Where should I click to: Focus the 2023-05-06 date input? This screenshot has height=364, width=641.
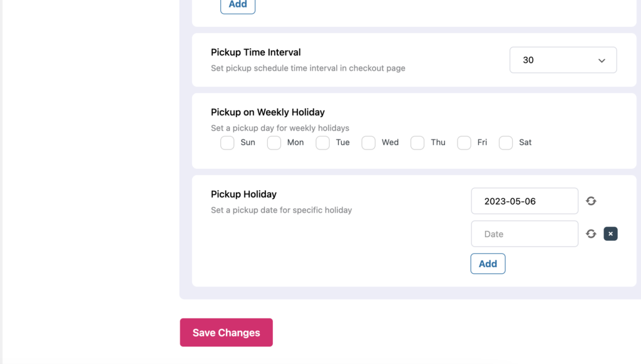click(x=524, y=201)
